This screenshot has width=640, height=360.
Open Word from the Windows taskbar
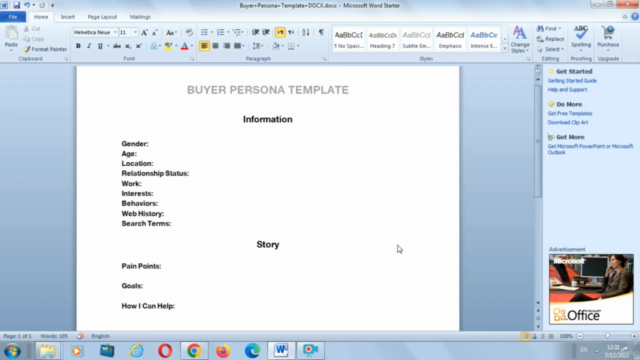click(x=281, y=351)
